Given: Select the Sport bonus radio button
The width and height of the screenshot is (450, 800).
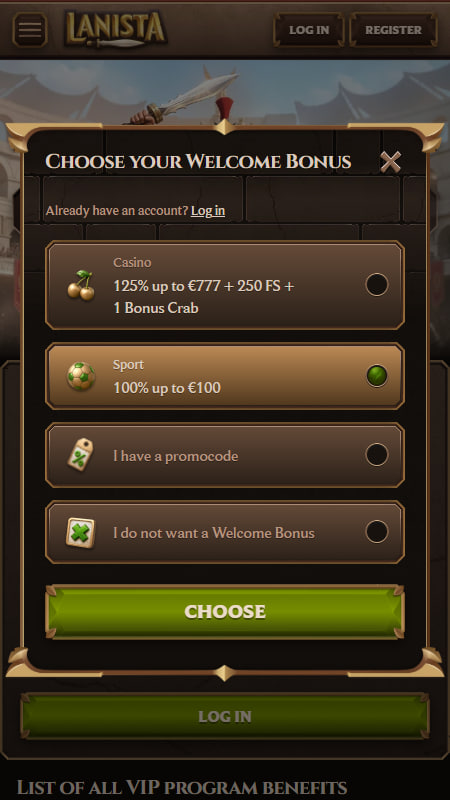Looking at the screenshot, I should click(377, 376).
